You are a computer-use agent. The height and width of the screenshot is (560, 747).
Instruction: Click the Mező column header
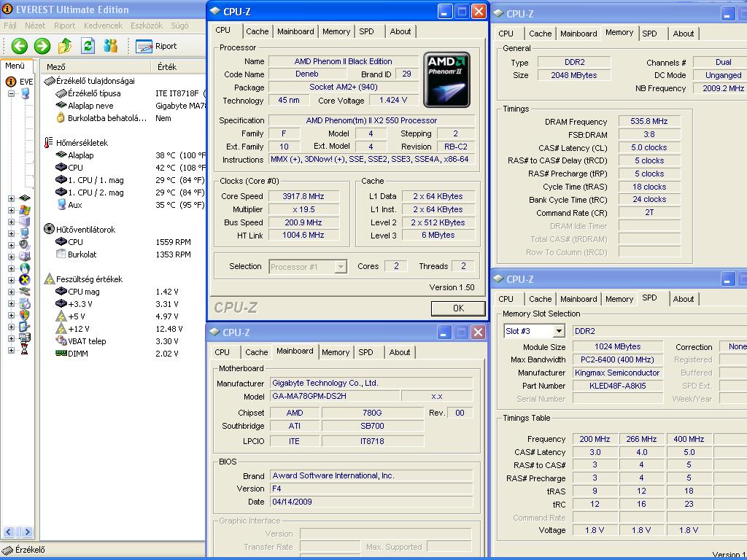[x=96, y=67]
